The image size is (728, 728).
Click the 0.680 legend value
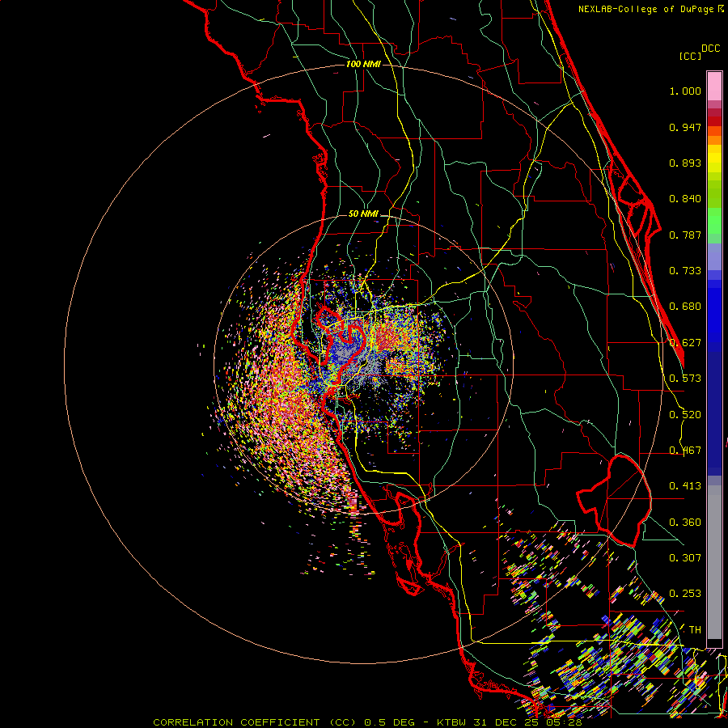point(685,307)
